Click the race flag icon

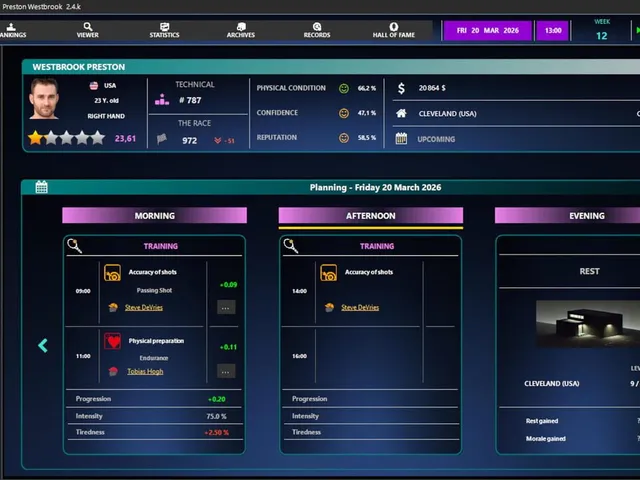162,139
